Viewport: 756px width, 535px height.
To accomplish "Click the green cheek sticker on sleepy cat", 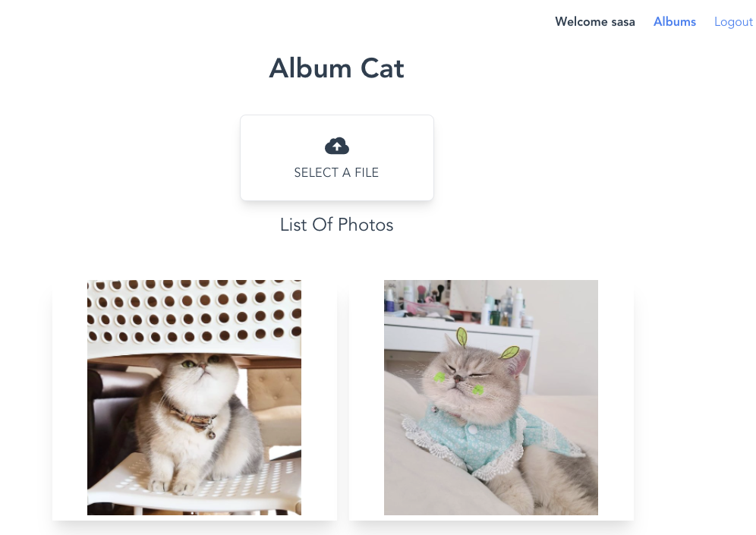I will (439, 377).
